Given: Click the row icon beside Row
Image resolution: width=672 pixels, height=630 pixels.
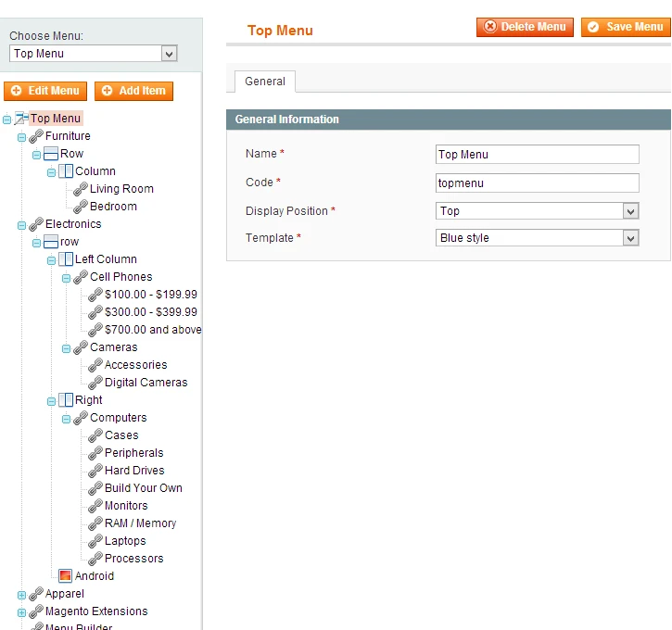Looking at the screenshot, I should coord(51,154).
